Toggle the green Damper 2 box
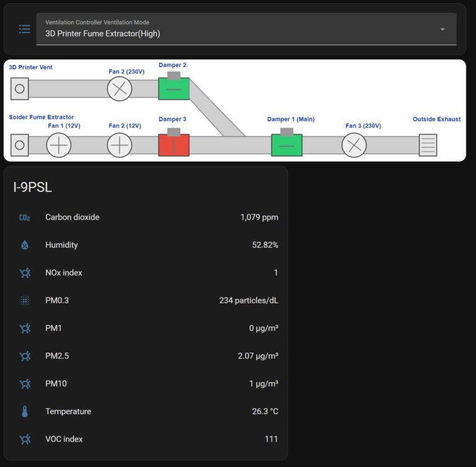Screen dimensions: 476x467 pyautogui.click(x=174, y=89)
